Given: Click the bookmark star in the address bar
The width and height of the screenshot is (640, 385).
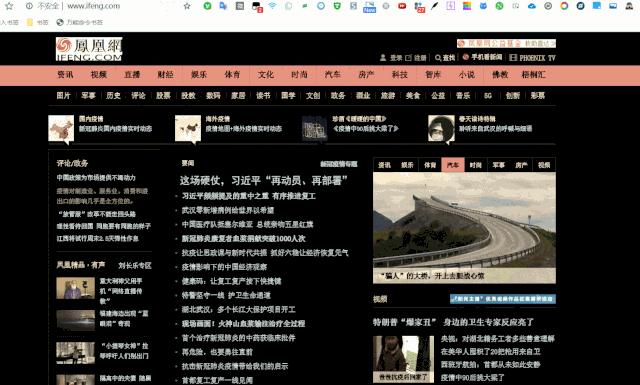Looking at the screenshot, I should click(187, 6).
